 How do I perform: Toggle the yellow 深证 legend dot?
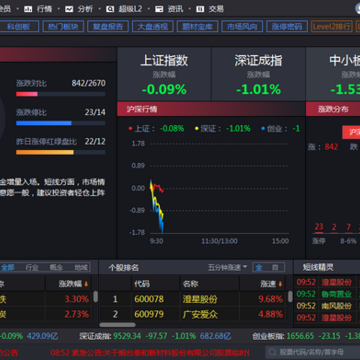197,128
